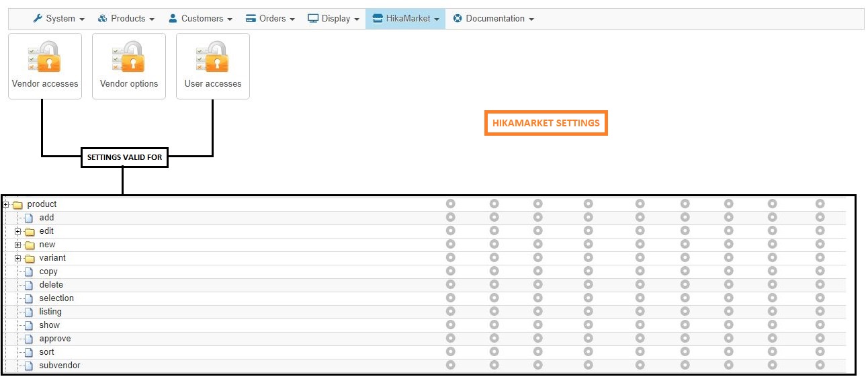Select the product folder icon
This screenshot has width=868, height=381.
click(x=17, y=204)
